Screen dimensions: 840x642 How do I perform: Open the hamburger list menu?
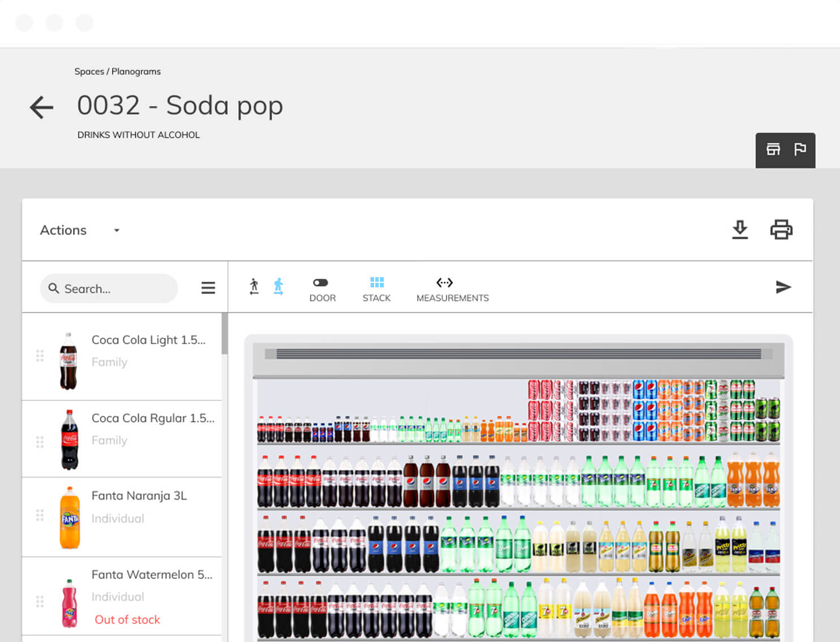click(208, 288)
